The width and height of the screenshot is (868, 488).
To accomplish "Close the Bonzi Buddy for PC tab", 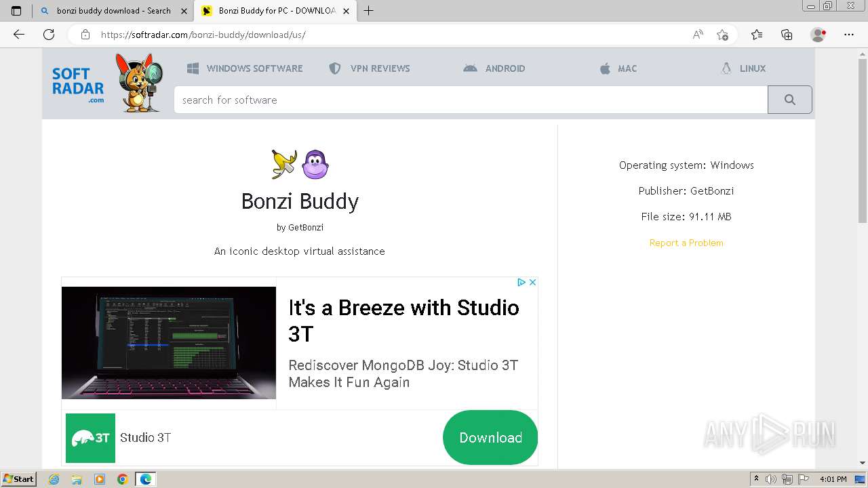I will [x=346, y=11].
